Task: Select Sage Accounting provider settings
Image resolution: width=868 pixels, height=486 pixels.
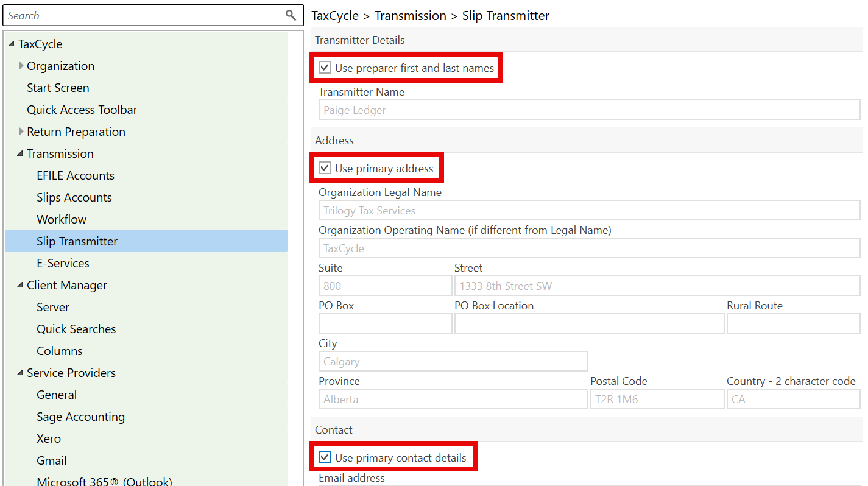Action: [80, 417]
